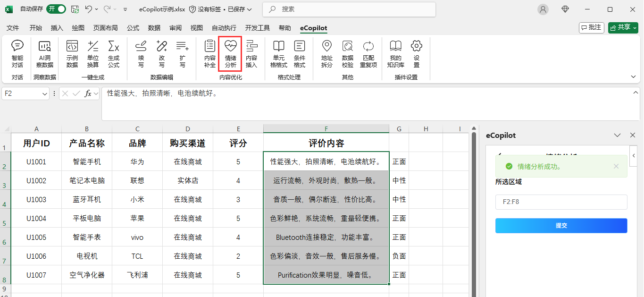This screenshot has width=644, height=297.
Task: Turn off 自动保存 autosave
Action: pos(56,8)
